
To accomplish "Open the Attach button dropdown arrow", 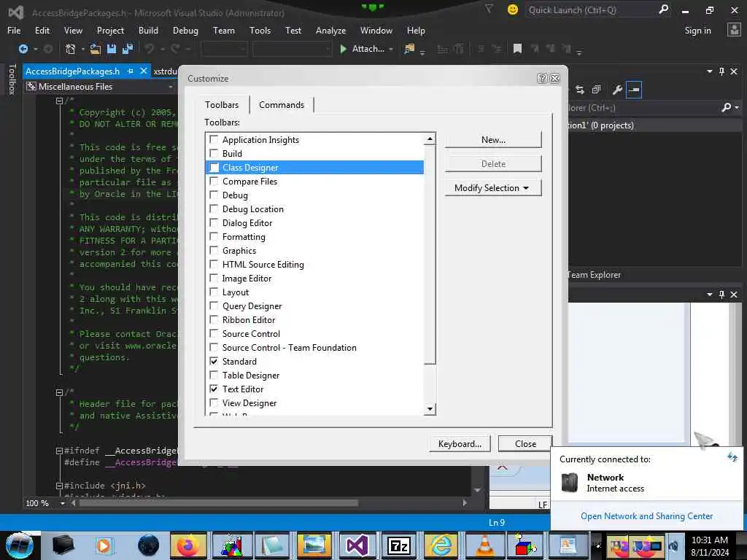I will point(391,49).
